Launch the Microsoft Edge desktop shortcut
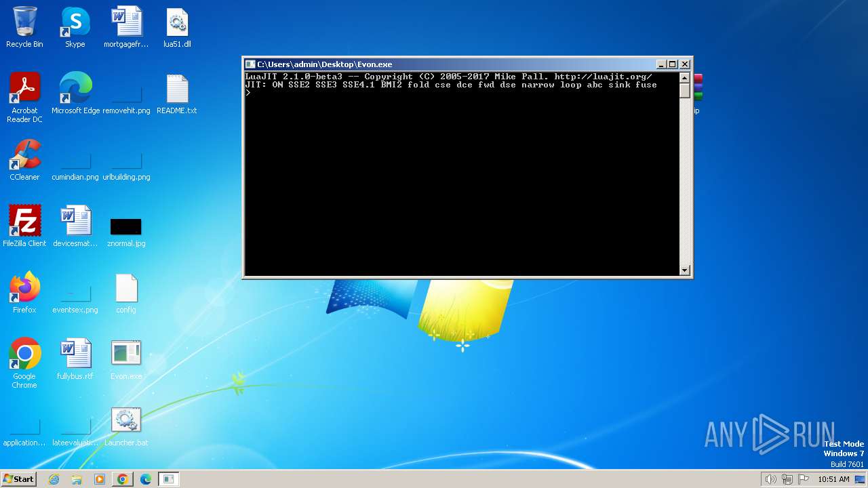Viewport: 868px width, 488px height. (x=75, y=94)
